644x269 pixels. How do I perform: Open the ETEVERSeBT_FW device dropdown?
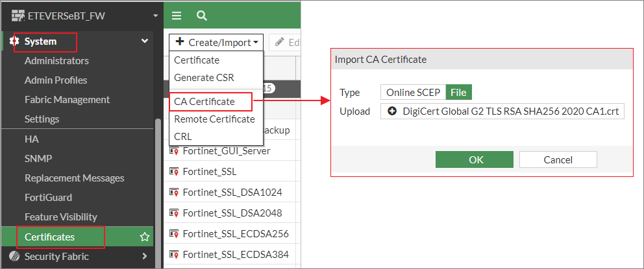pyautogui.click(x=155, y=16)
